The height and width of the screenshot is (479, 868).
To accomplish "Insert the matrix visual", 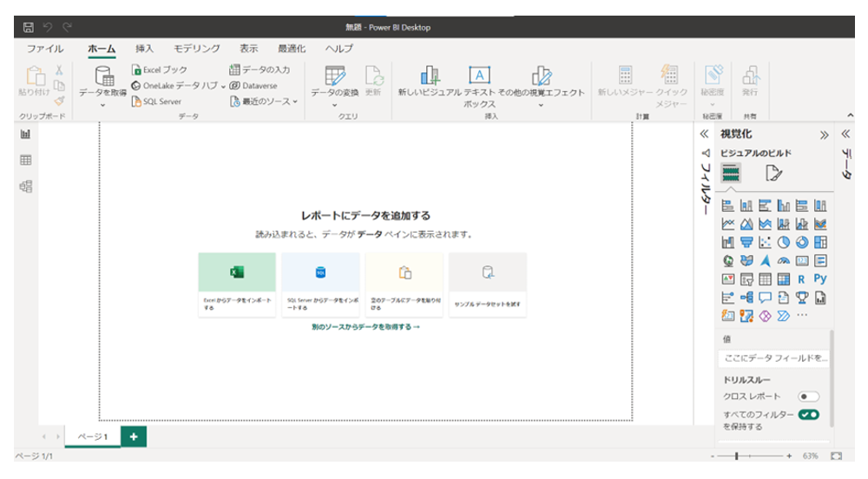I will point(783,279).
